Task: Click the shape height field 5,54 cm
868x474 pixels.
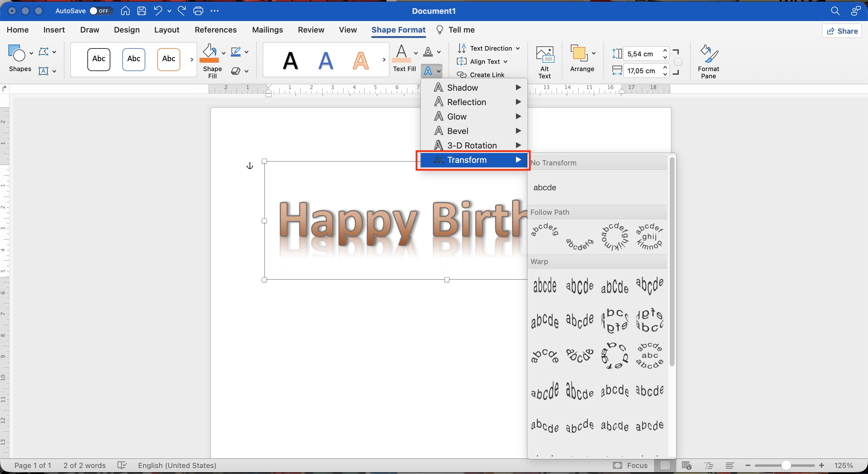Action: tap(642, 54)
